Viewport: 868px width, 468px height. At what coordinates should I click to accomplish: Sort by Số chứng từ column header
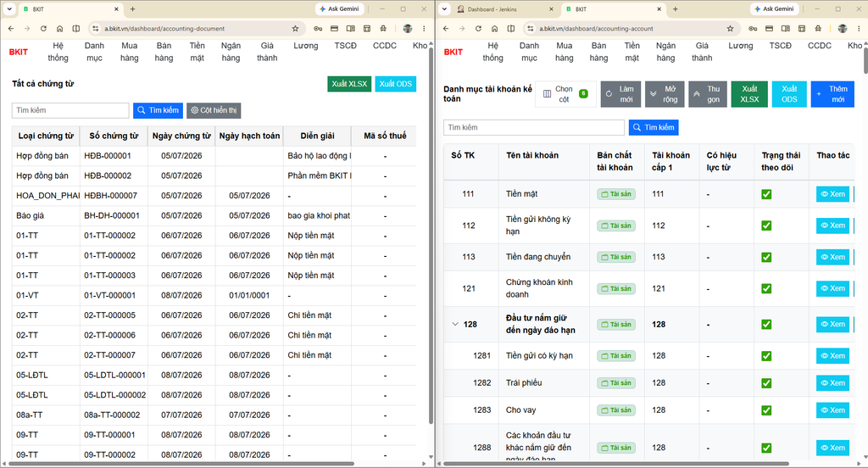point(114,136)
